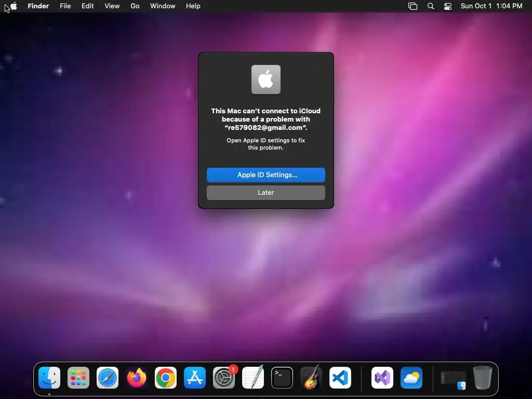Image resolution: width=532 pixels, height=399 pixels.
Task: Open the App Store from the Dock
Action: click(x=195, y=378)
